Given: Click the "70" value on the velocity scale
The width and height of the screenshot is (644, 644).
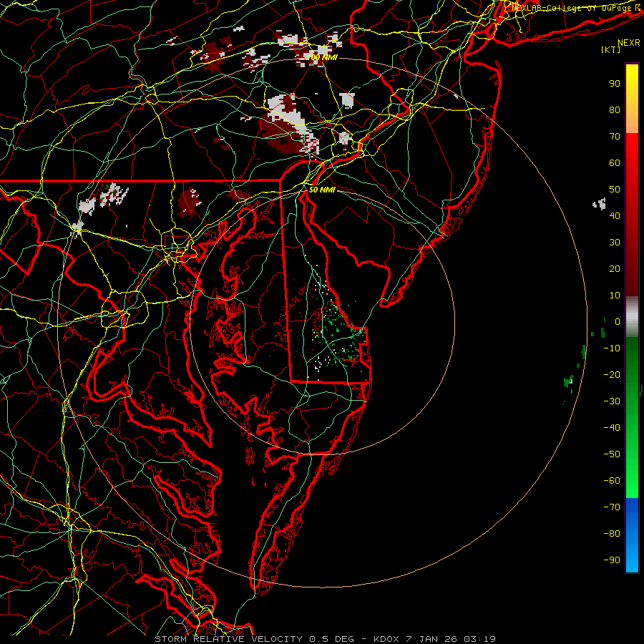Looking at the screenshot, I should tap(615, 137).
